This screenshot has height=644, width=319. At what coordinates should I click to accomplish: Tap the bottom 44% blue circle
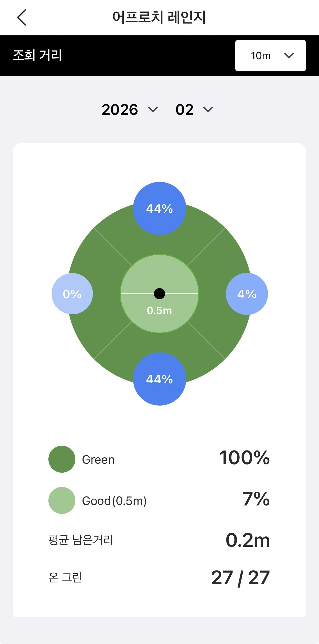[x=159, y=379]
